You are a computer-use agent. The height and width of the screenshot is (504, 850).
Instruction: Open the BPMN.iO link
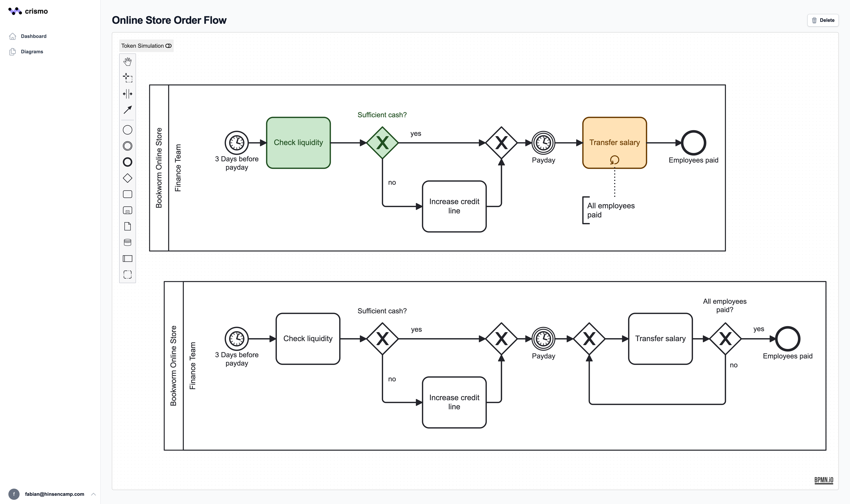click(x=823, y=480)
